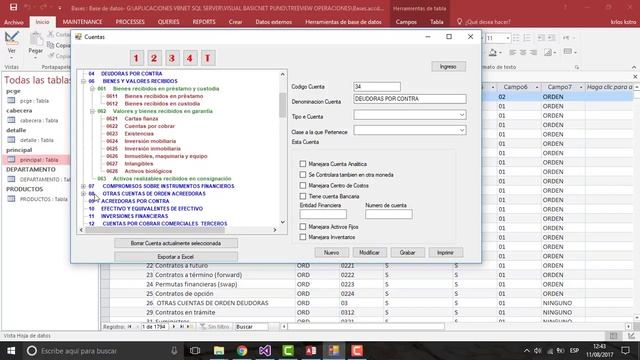Open the Archivo menu
The image size is (640, 360).
[x=14, y=22]
